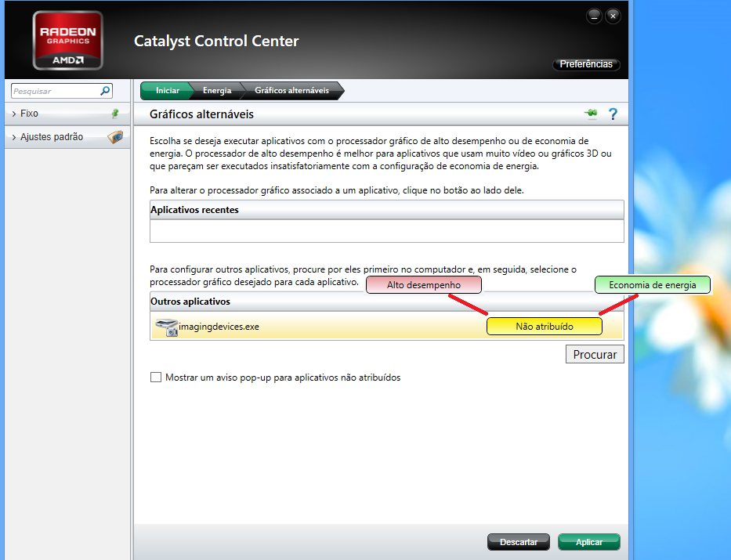Go to the Iniciar breadcrumb tab
Viewport: 731px width, 560px height.
click(166, 91)
